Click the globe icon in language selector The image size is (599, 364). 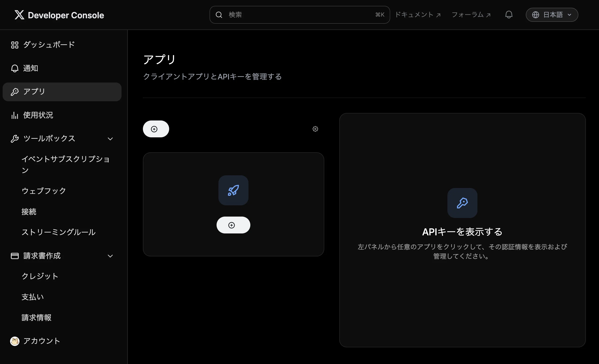click(x=535, y=15)
